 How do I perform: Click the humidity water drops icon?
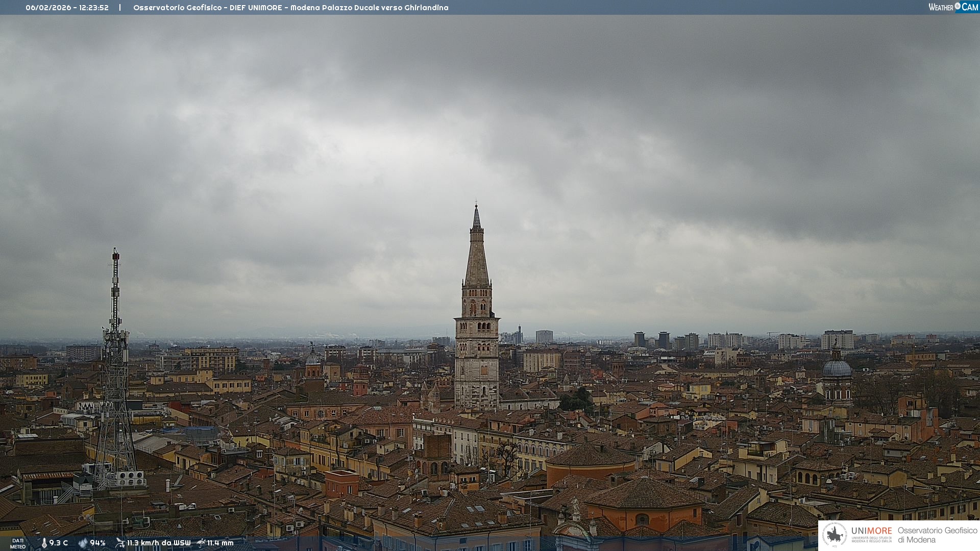point(83,543)
